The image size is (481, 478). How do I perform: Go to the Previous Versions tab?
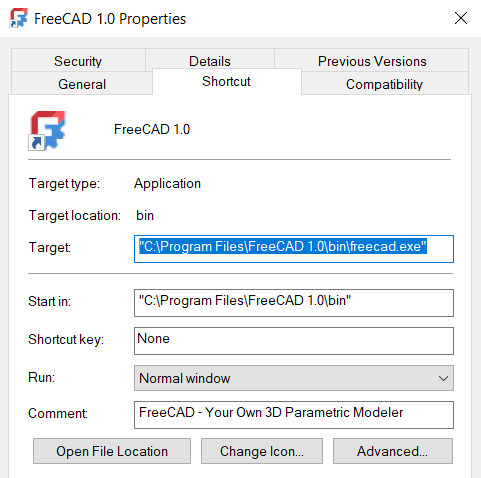pos(372,60)
